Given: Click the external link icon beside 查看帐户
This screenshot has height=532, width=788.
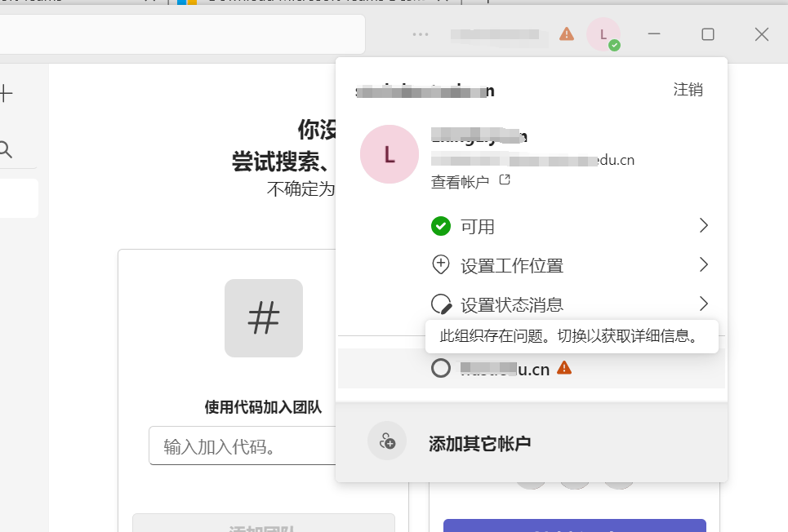Looking at the screenshot, I should 505,180.
